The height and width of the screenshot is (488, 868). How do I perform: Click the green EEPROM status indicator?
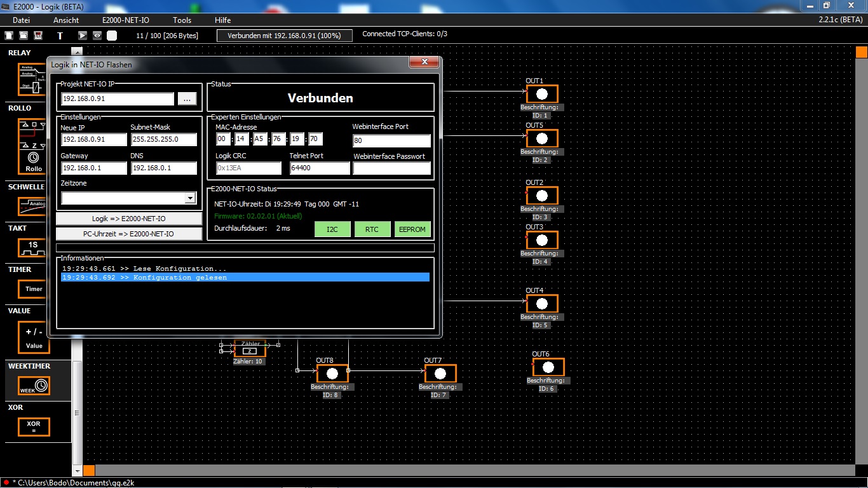click(x=412, y=229)
